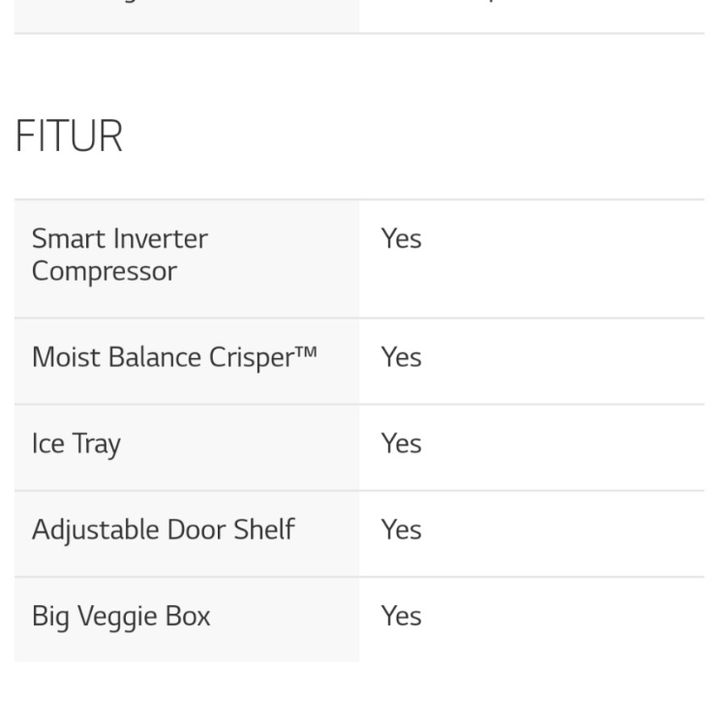Click Yes value next to Ice Tray
The width and height of the screenshot is (726, 726).
(x=401, y=444)
